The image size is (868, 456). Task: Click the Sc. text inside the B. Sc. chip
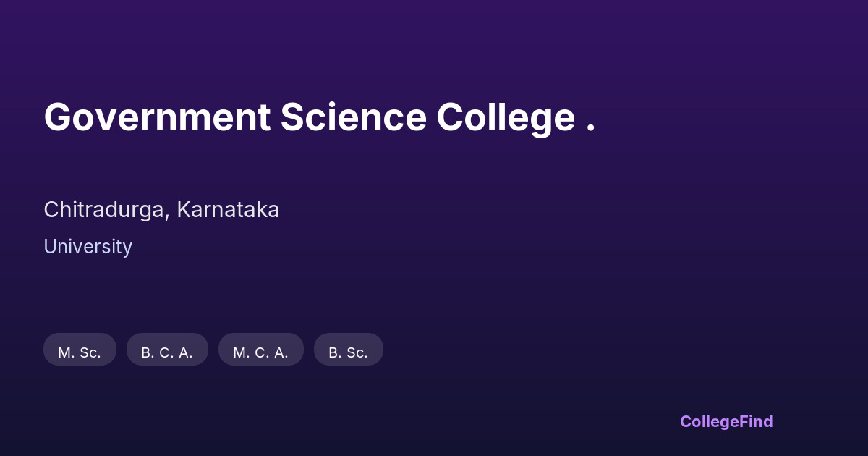point(356,352)
